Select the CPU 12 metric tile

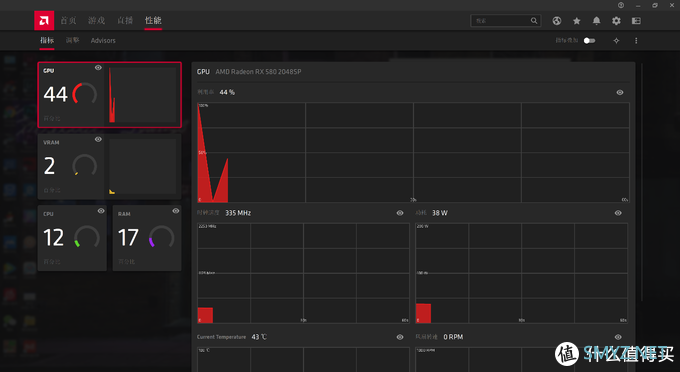click(72, 238)
